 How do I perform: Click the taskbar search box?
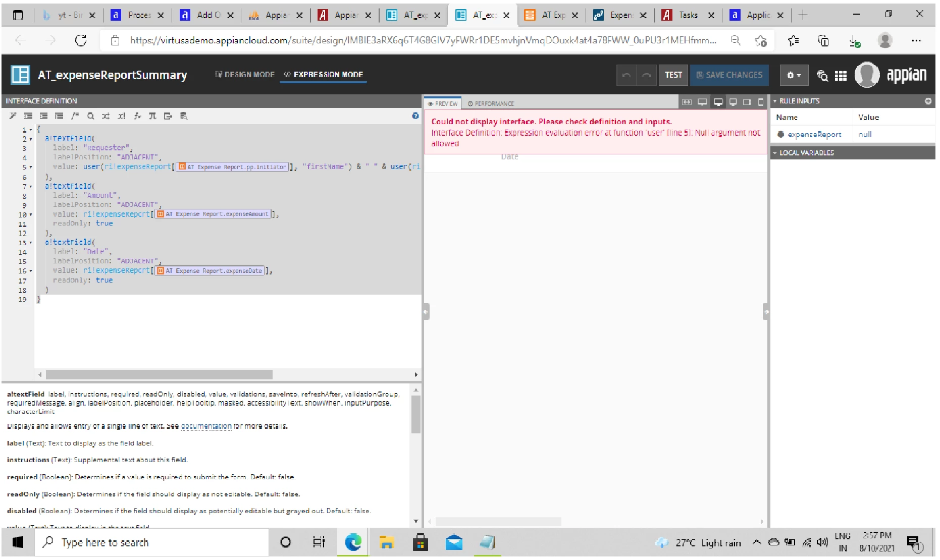pyautogui.click(x=151, y=542)
